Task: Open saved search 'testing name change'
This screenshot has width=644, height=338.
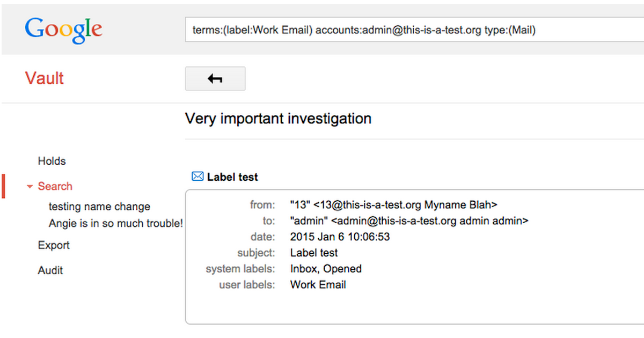Action: [x=99, y=207]
